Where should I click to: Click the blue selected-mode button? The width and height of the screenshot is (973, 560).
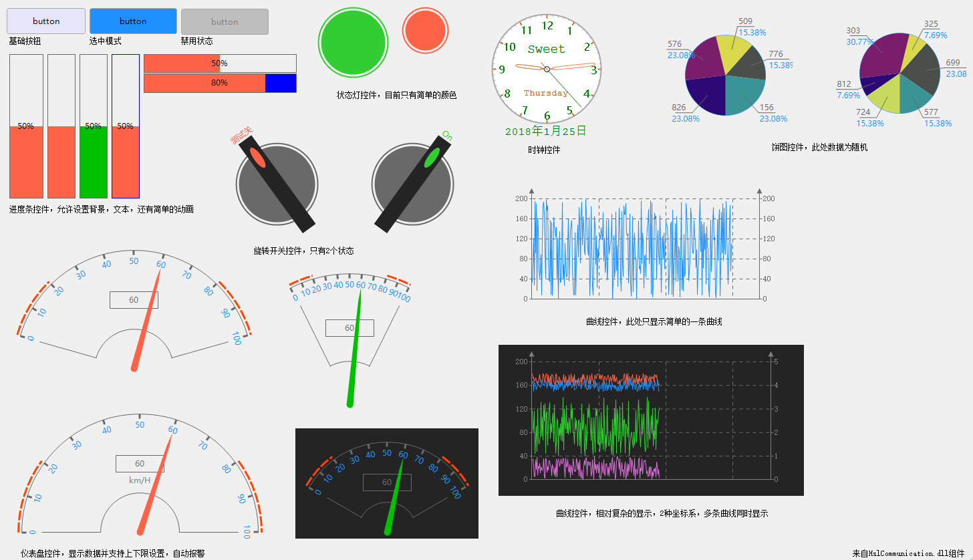point(133,21)
